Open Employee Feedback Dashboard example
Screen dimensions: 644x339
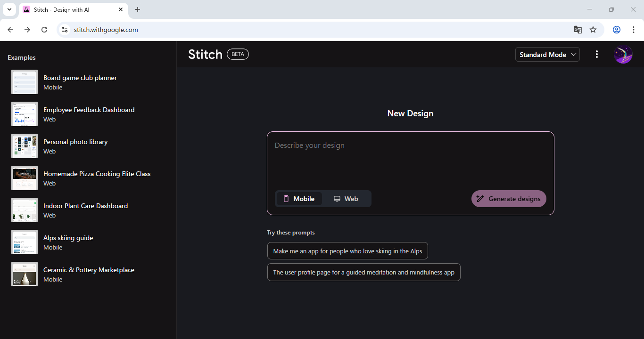click(x=88, y=114)
